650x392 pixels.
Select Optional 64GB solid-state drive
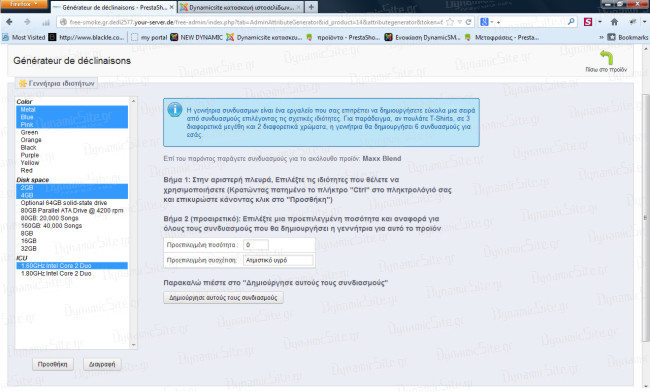(x=72, y=203)
